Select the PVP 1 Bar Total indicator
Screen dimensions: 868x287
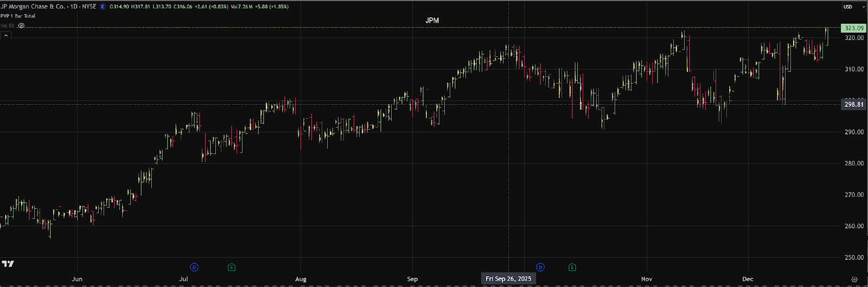coord(18,16)
